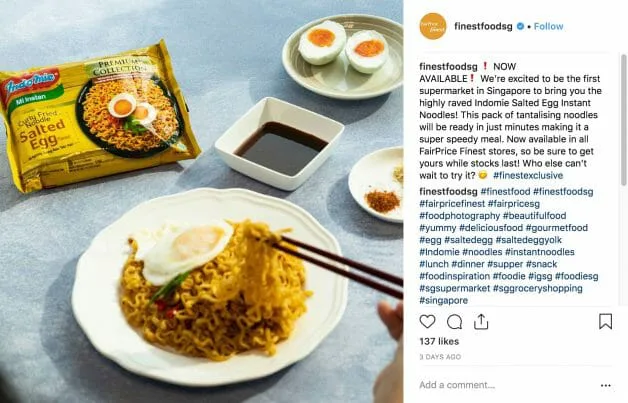
Task: Like the post with the heart icon
Action: click(427, 322)
